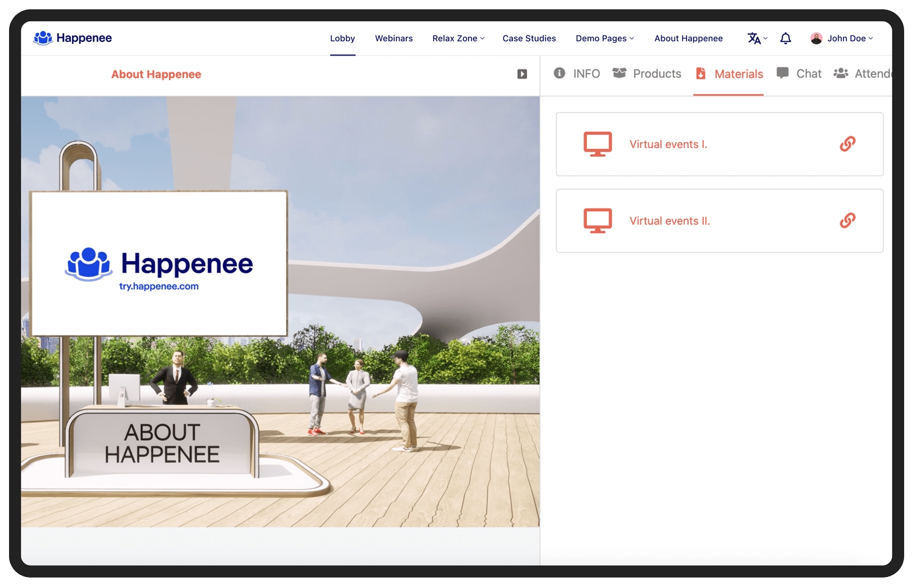Open the notifications bell
Image resolution: width=915 pixels, height=588 pixels.
786,38
